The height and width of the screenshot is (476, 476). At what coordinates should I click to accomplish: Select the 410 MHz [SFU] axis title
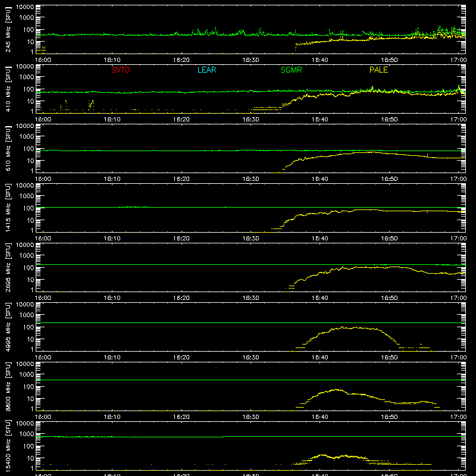coord(8,90)
